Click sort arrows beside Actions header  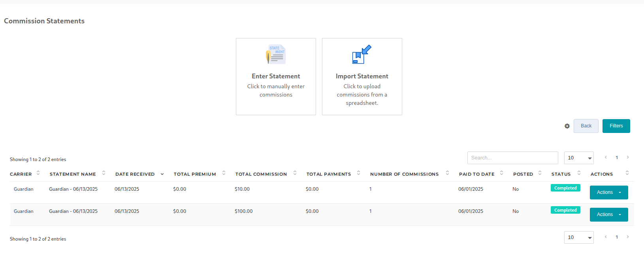[627, 173]
